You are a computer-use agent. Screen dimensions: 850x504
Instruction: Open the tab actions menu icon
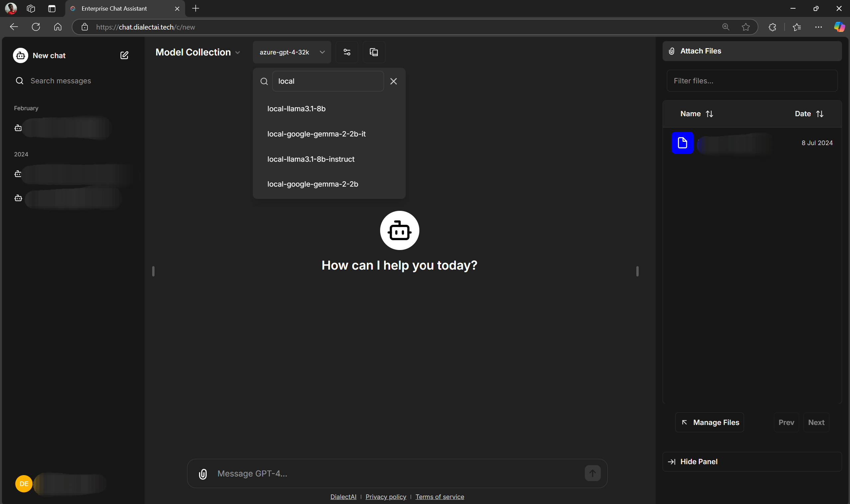point(52,9)
